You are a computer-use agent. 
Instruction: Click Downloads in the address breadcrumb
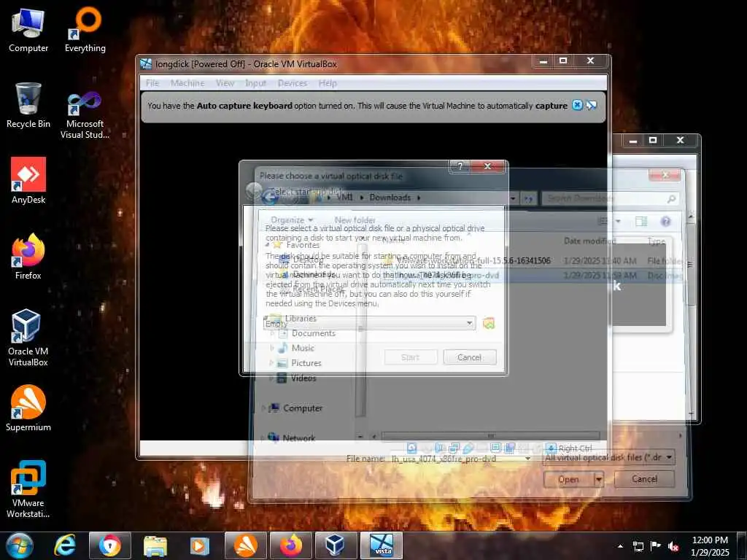point(390,197)
